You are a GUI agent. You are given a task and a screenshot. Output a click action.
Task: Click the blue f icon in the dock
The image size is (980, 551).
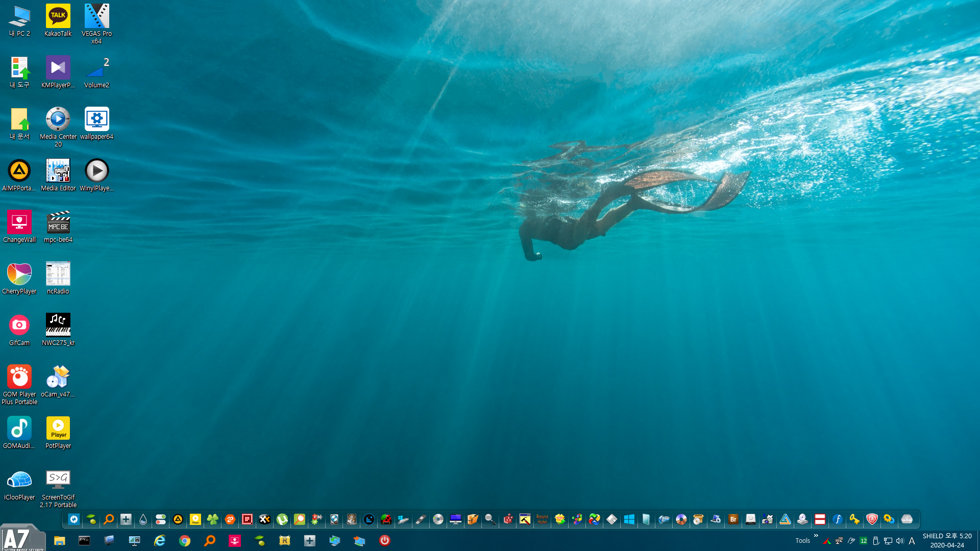point(838,519)
